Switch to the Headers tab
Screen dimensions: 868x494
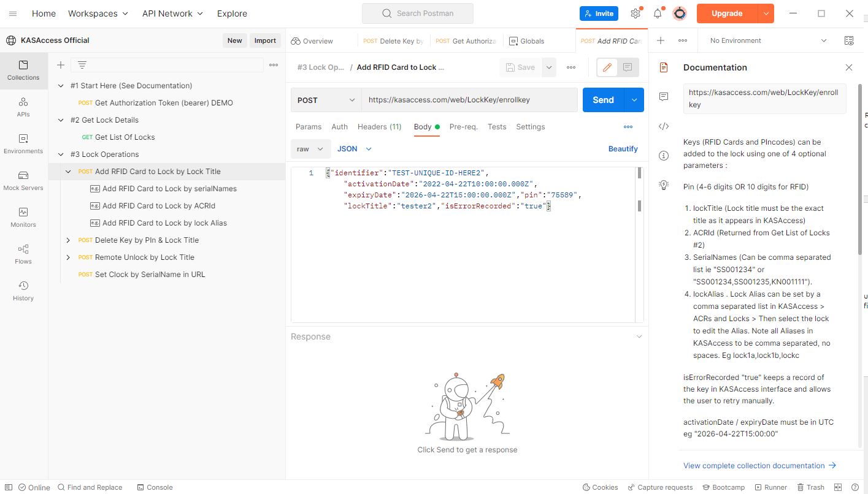[x=379, y=127]
